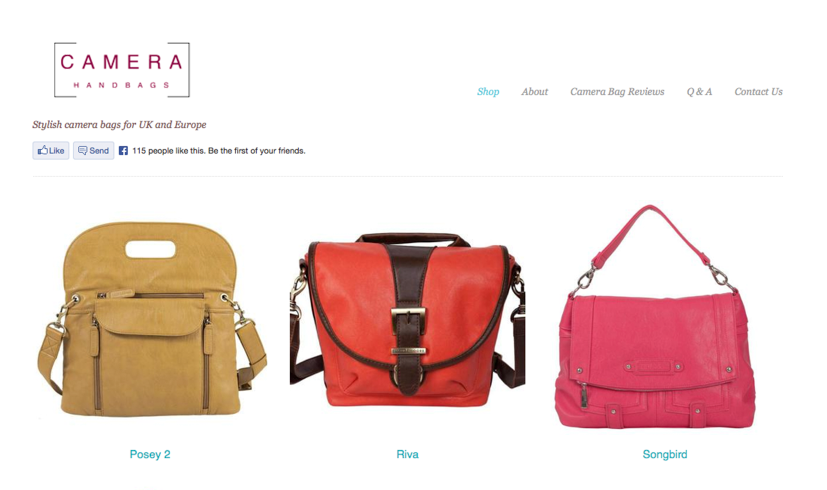Click the tagline Stylish camera bags for UK
Viewport: 827px width, 490px height.
(x=119, y=125)
